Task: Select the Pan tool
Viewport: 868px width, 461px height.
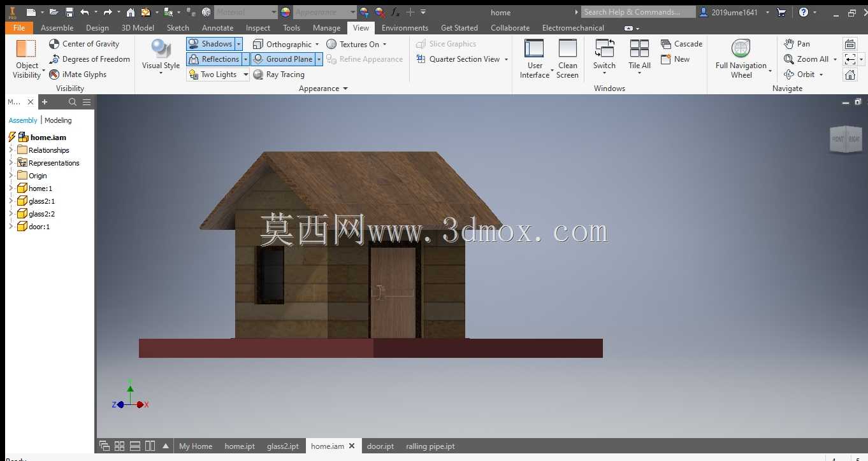Action: [797, 44]
